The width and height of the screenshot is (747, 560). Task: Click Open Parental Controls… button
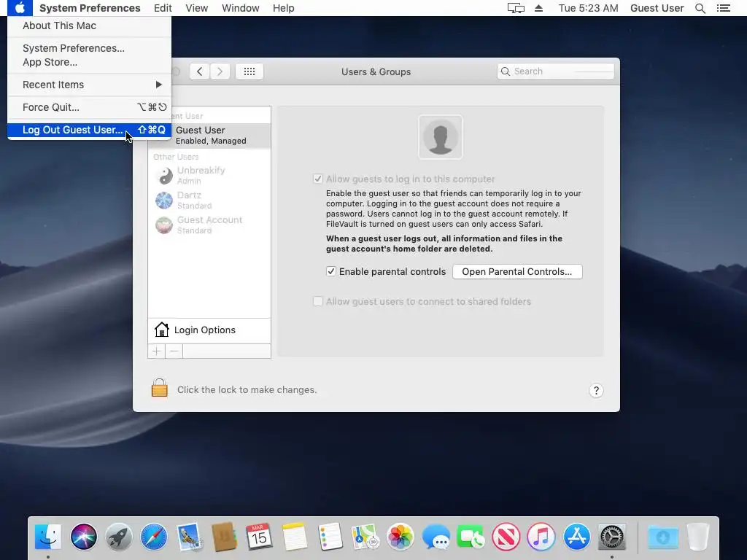click(517, 271)
